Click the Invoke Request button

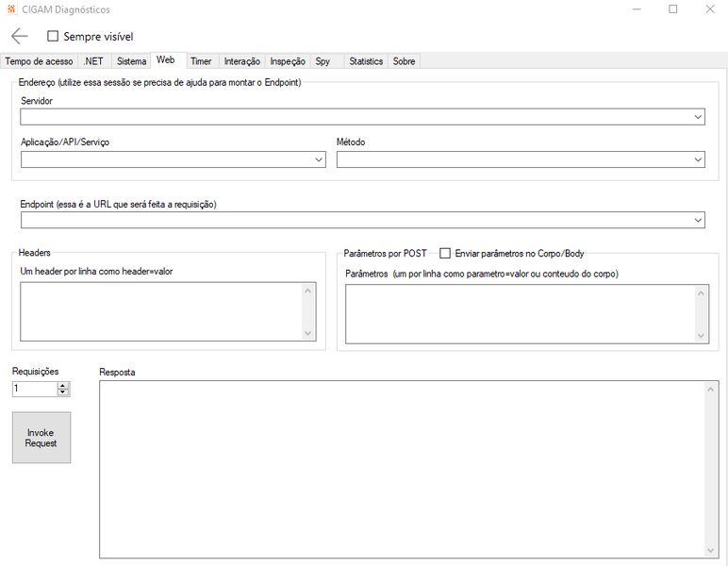pyautogui.click(x=41, y=438)
